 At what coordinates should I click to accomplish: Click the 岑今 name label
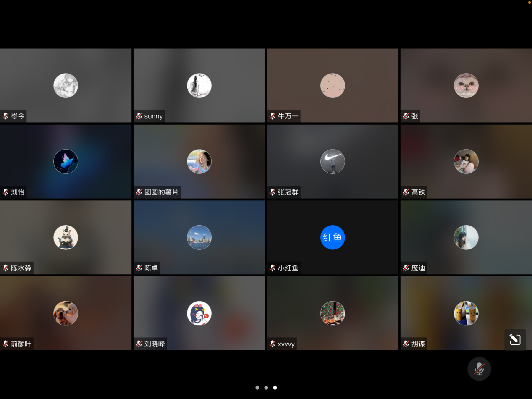pyautogui.click(x=18, y=116)
